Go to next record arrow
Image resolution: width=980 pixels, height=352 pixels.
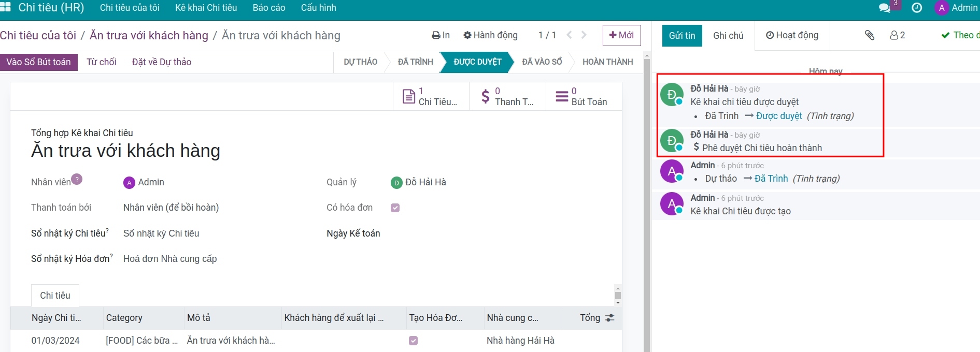click(584, 35)
